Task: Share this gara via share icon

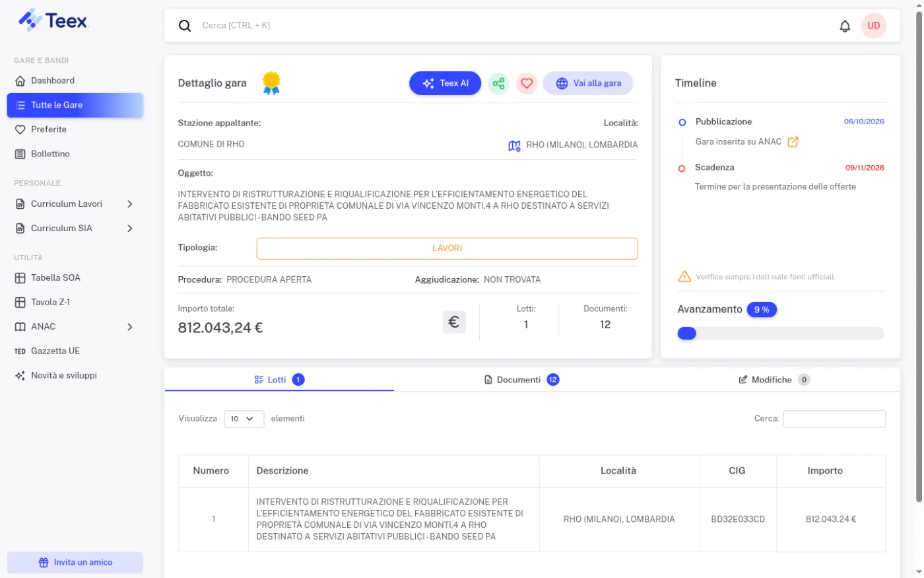Action: (498, 83)
